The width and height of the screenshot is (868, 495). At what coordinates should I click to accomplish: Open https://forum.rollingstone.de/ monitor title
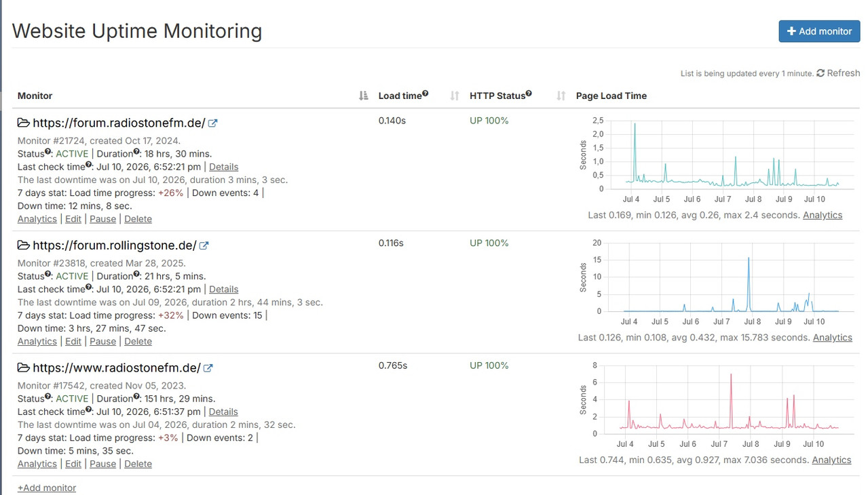point(115,245)
